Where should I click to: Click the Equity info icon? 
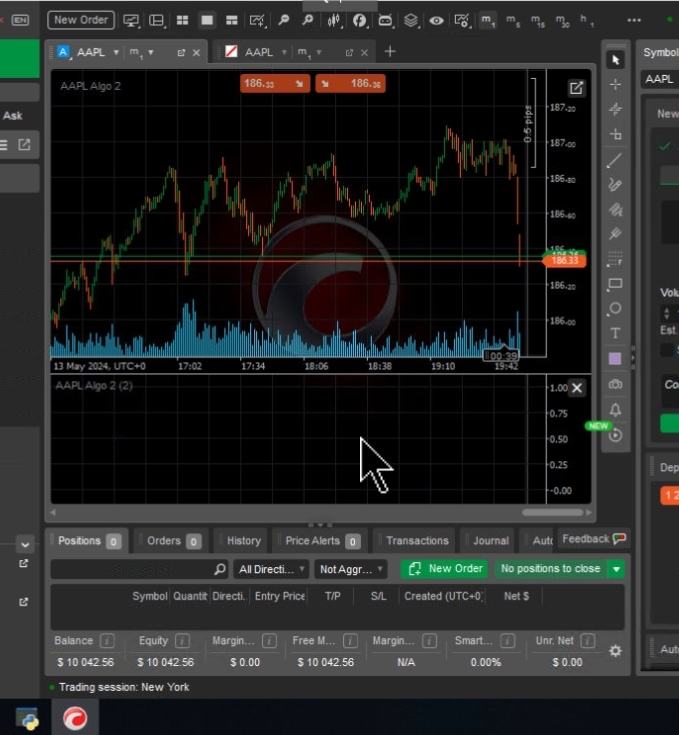tap(182, 640)
